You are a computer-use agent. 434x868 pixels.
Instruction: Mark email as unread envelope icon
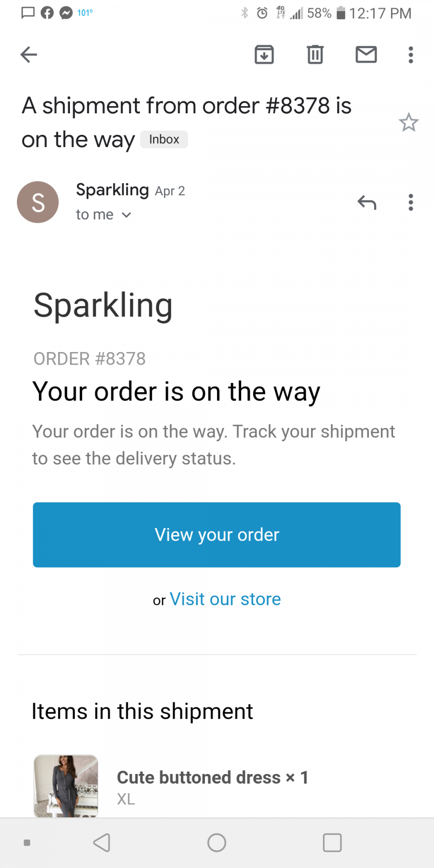(x=366, y=54)
